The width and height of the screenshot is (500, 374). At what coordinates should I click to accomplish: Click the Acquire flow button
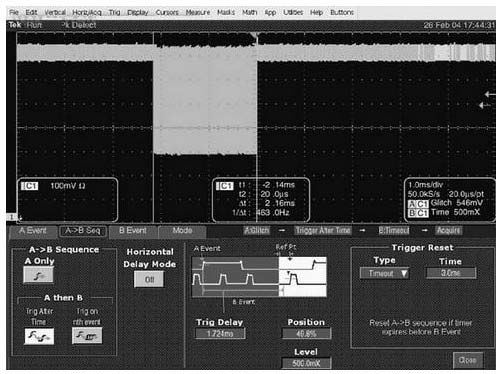tap(449, 230)
